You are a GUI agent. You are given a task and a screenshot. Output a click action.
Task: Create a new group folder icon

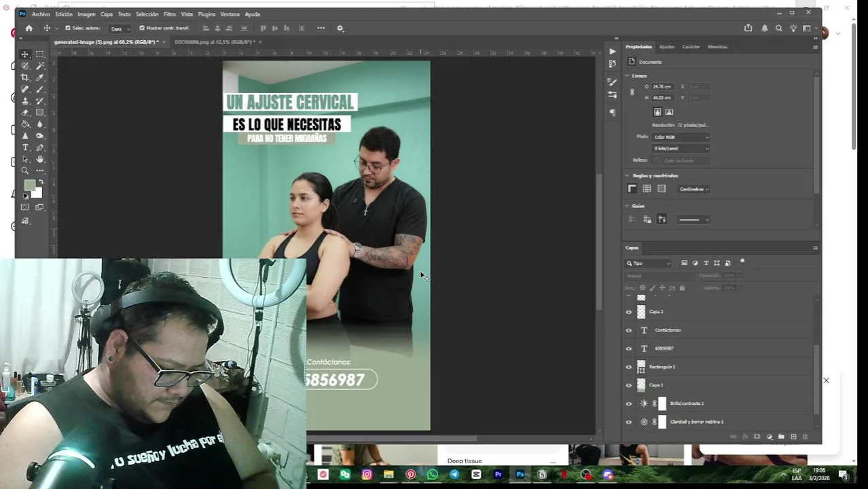[x=781, y=437]
